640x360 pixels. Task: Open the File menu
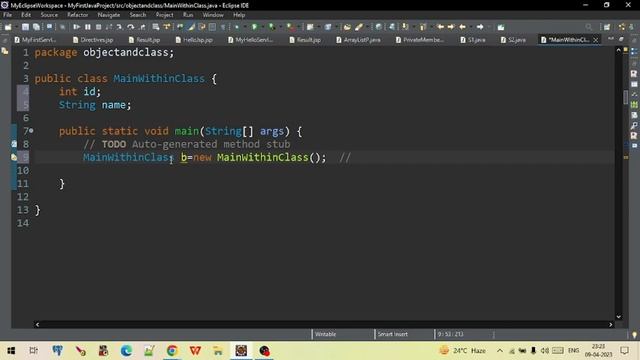[x=7, y=15]
